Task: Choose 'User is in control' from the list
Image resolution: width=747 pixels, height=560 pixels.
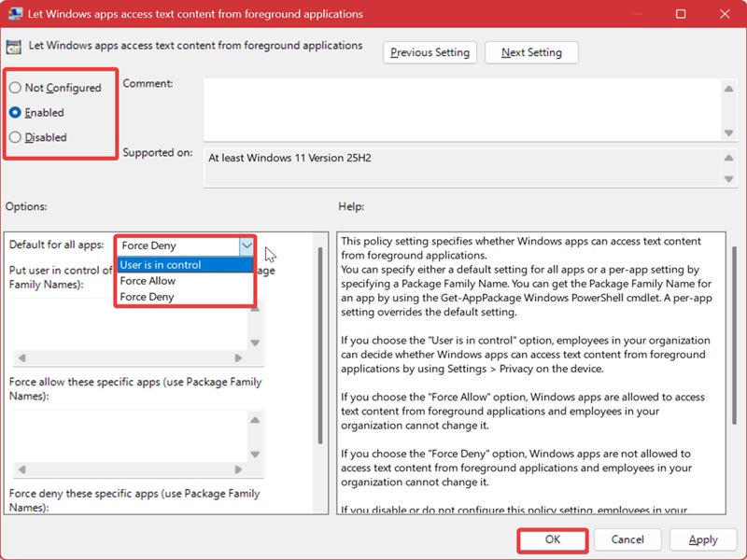Action: [x=185, y=265]
